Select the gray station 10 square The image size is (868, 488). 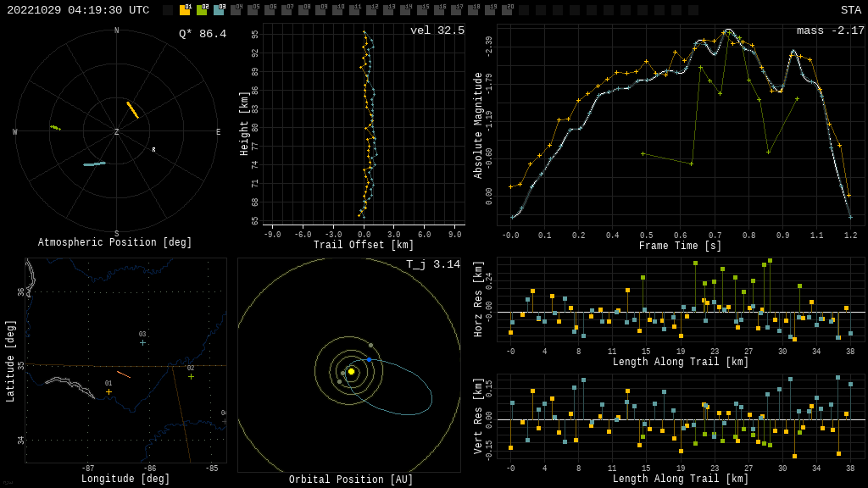point(337,10)
